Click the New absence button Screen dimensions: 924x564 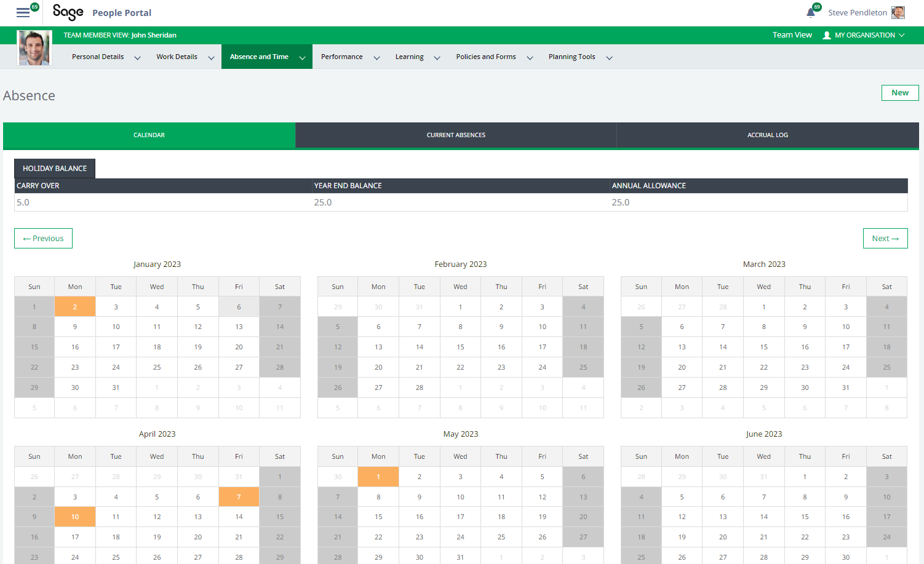[899, 93]
